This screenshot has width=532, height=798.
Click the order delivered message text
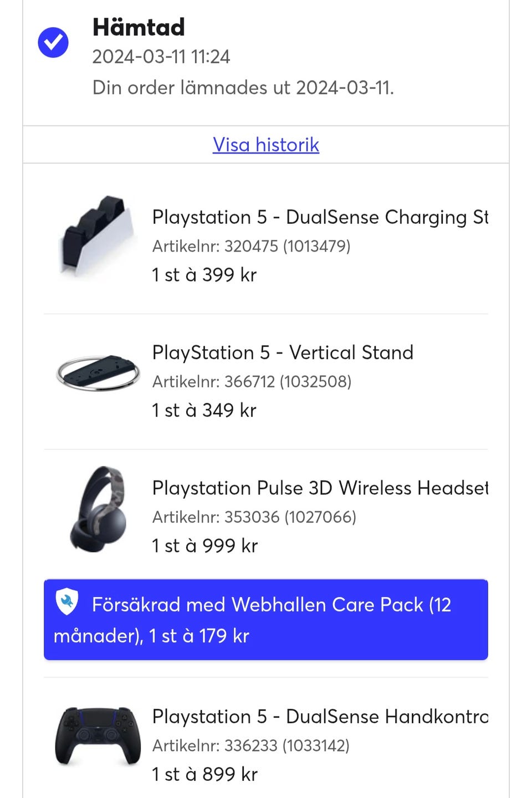click(x=243, y=88)
